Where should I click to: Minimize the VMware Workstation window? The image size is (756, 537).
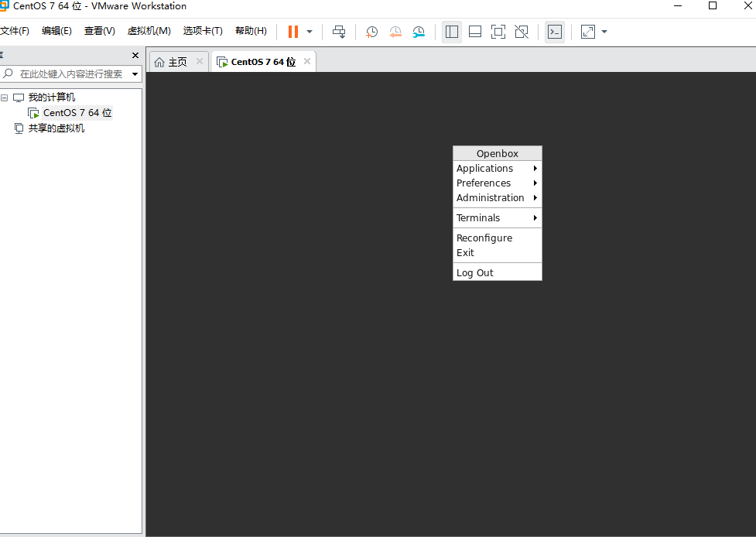coord(678,5)
